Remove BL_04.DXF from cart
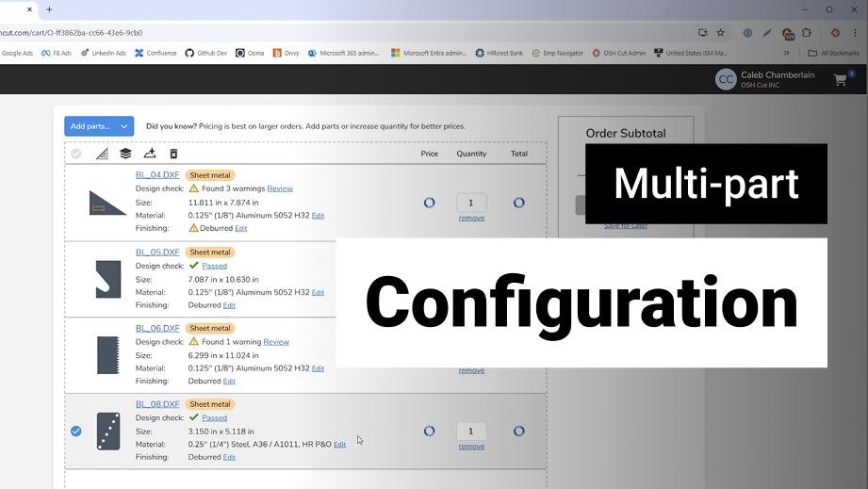 pyautogui.click(x=471, y=218)
